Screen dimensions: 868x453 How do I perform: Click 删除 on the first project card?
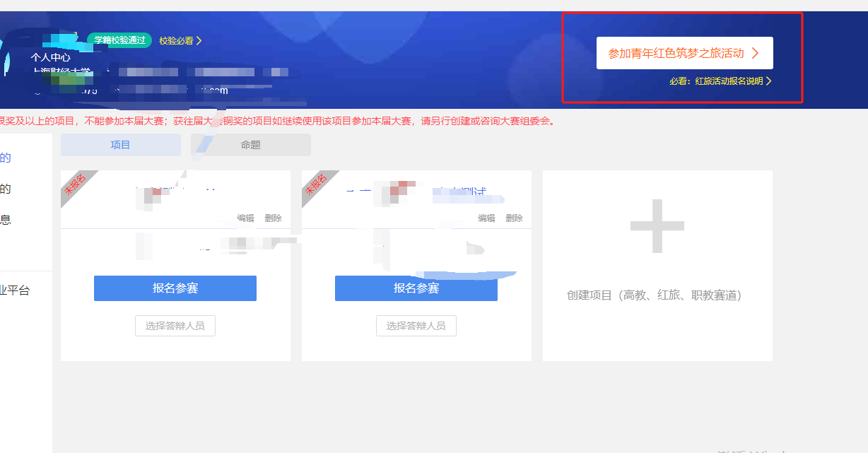click(273, 218)
